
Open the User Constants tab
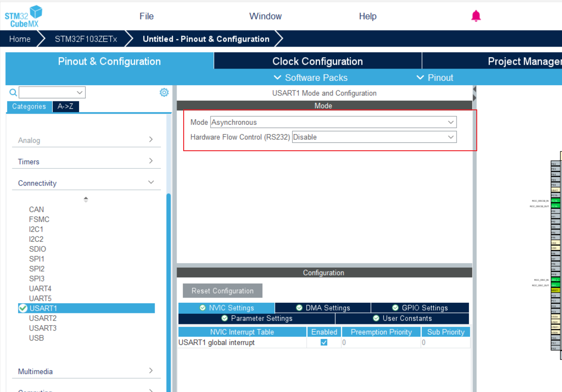(x=402, y=318)
